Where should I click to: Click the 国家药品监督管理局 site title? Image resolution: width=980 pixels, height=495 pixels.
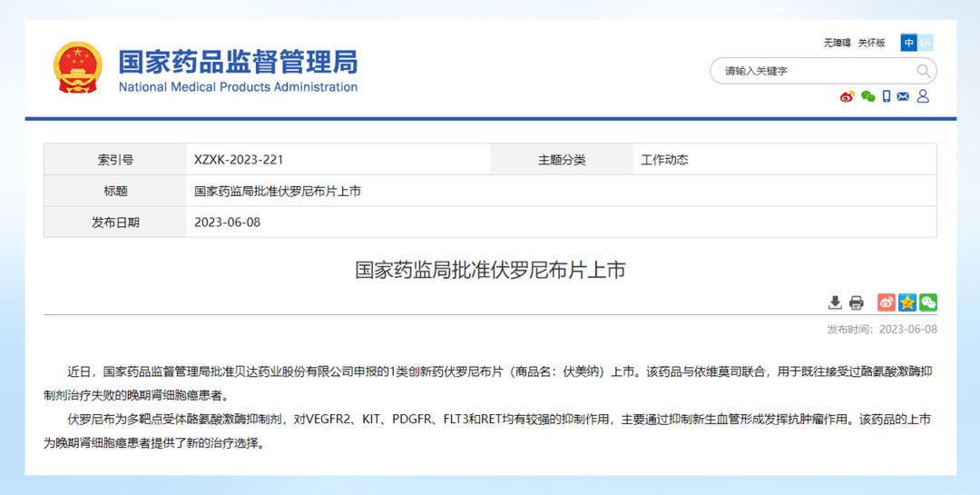(x=238, y=62)
